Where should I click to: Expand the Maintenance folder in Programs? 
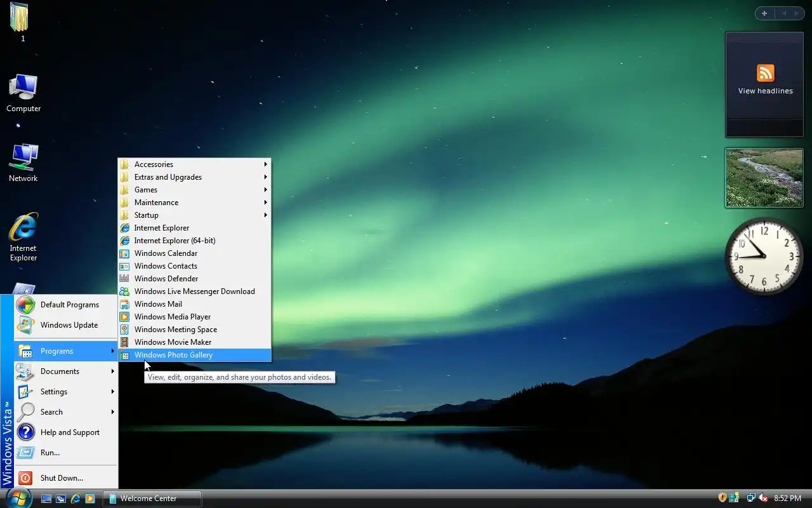tap(194, 203)
